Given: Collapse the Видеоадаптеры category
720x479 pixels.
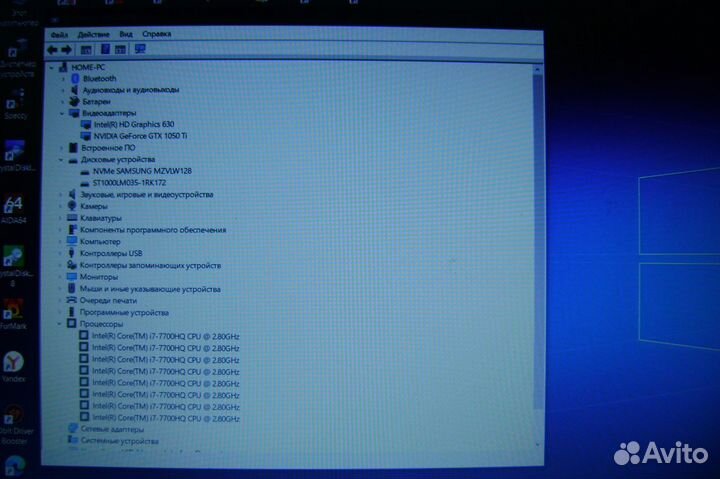Looking at the screenshot, I should coord(62,113).
